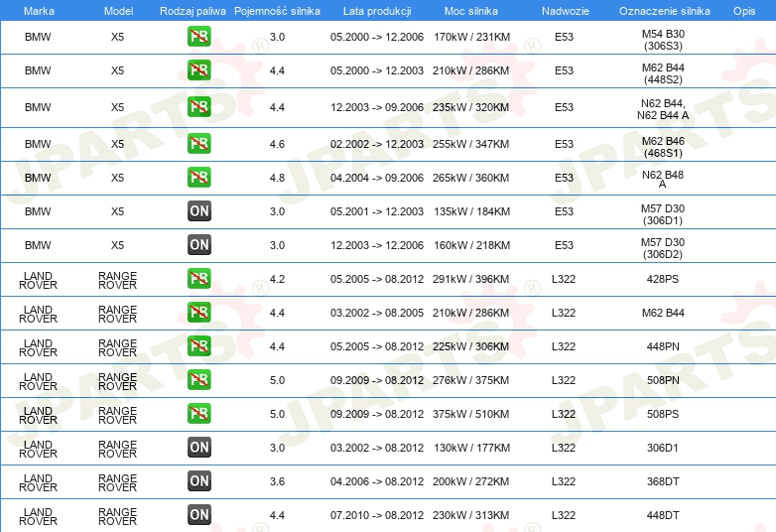Select engine code 508PS
The image size is (776, 532).
point(663,414)
